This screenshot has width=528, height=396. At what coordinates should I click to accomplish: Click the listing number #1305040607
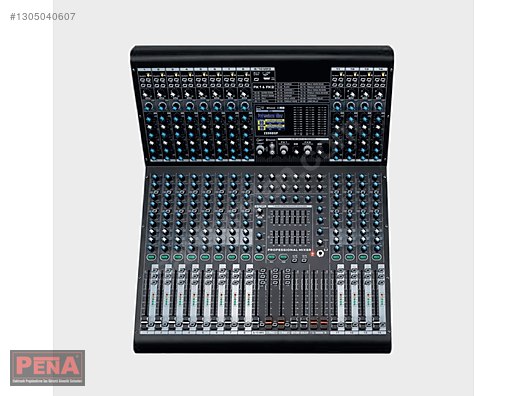click(43, 16)
